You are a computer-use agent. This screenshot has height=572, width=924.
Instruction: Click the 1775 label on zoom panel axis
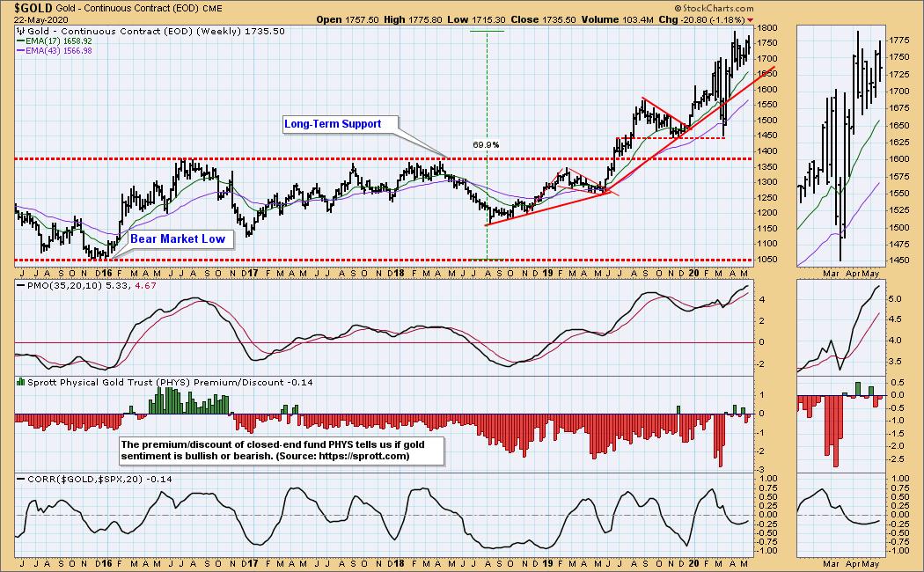point(898,40)
